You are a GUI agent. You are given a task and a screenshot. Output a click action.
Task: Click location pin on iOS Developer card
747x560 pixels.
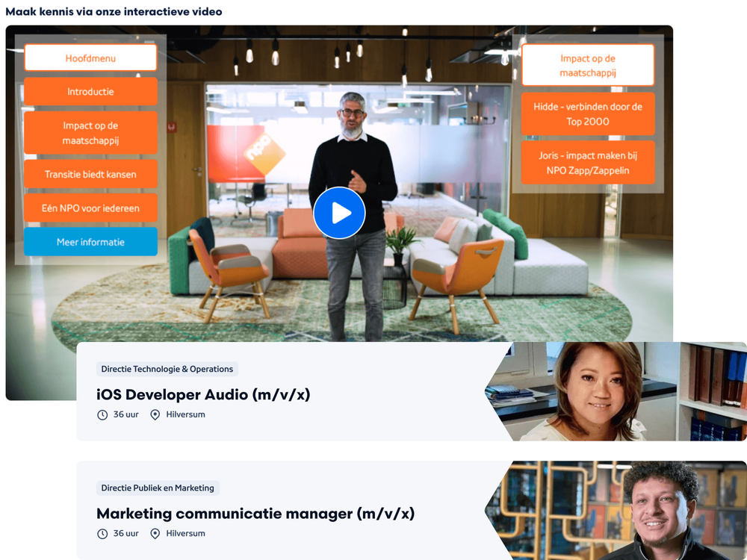tap(155, 414)
